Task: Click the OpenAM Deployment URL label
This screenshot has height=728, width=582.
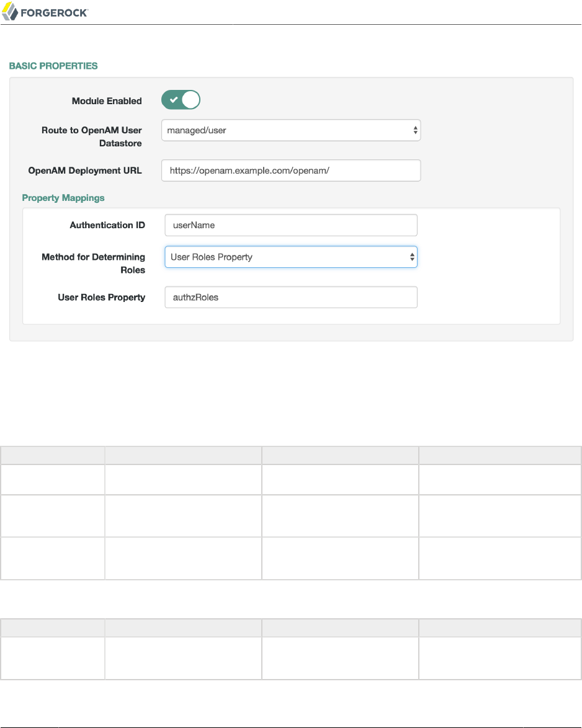Action: pyautogui.click(x=85, y=171)
